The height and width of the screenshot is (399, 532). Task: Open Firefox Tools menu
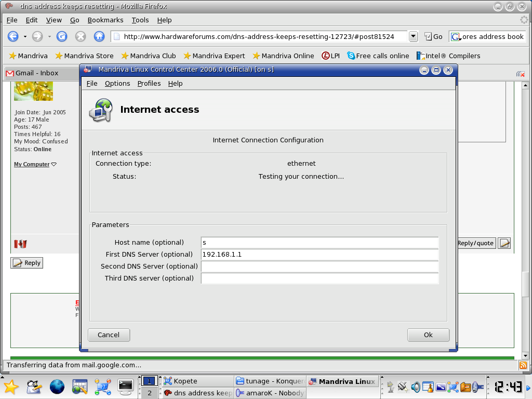pyautogui.click(x=140, y=20)
